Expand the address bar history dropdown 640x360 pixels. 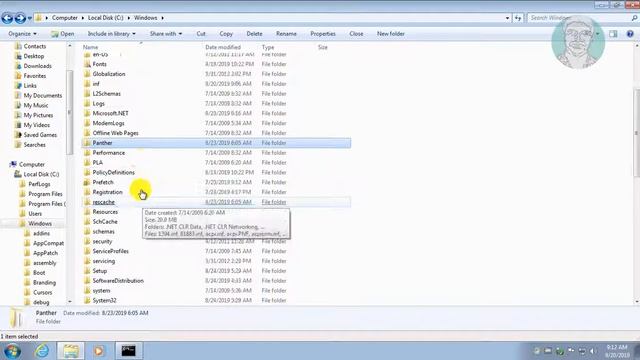507,18
